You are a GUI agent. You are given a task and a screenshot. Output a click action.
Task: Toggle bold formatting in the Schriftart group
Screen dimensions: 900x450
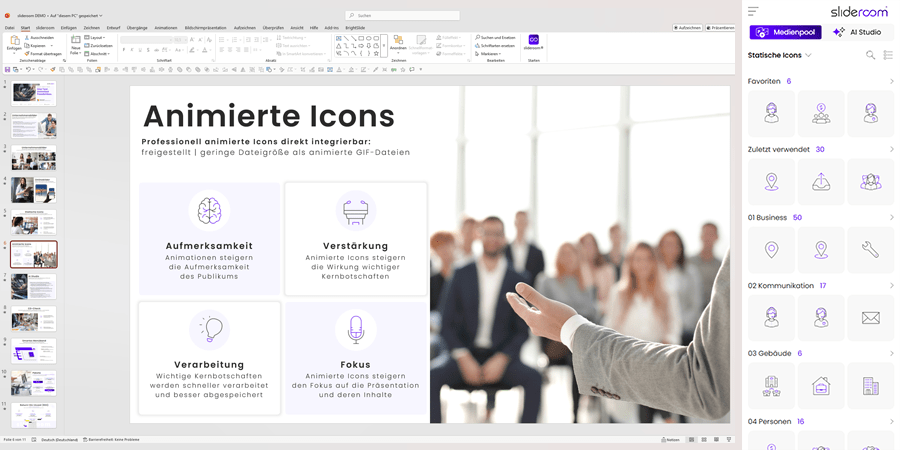pyautogui.click(x=124, y=50)
